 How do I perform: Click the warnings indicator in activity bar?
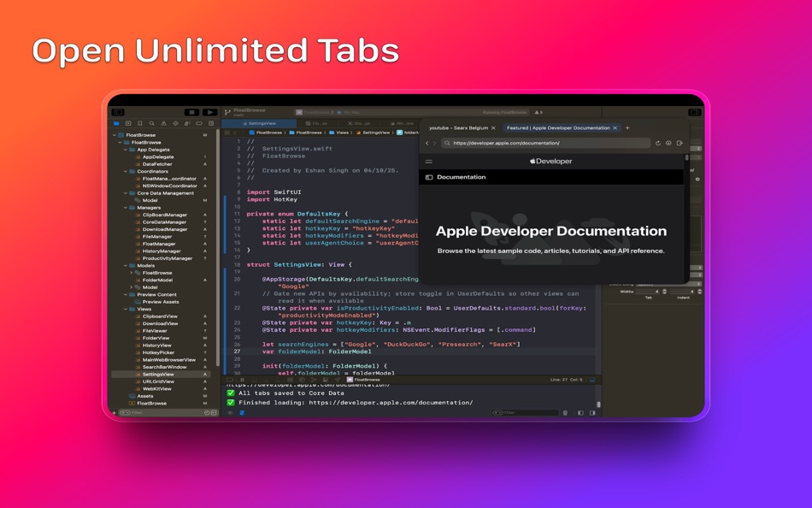click(x=538, y=112)
